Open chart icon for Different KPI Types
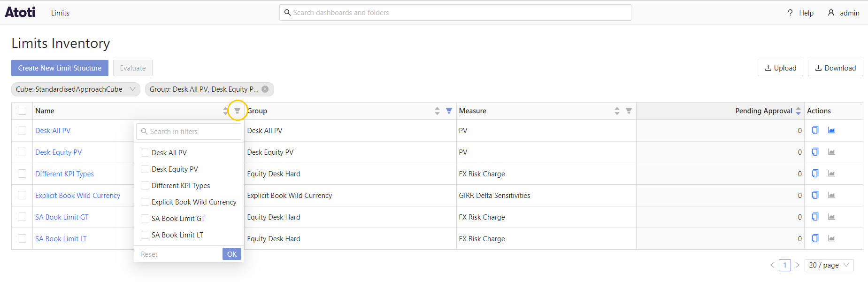Image resolution: width=868 pixels, height=284 pixels. 831,174
